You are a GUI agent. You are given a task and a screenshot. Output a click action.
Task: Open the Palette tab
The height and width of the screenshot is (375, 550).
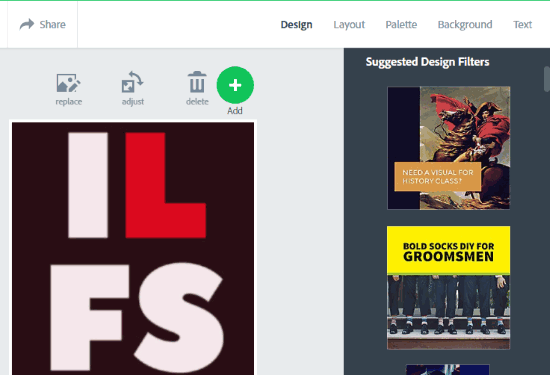click(x=401, y=25)
